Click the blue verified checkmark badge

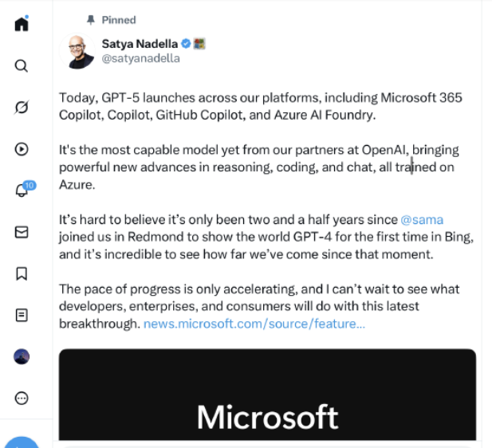pos(186,44)
